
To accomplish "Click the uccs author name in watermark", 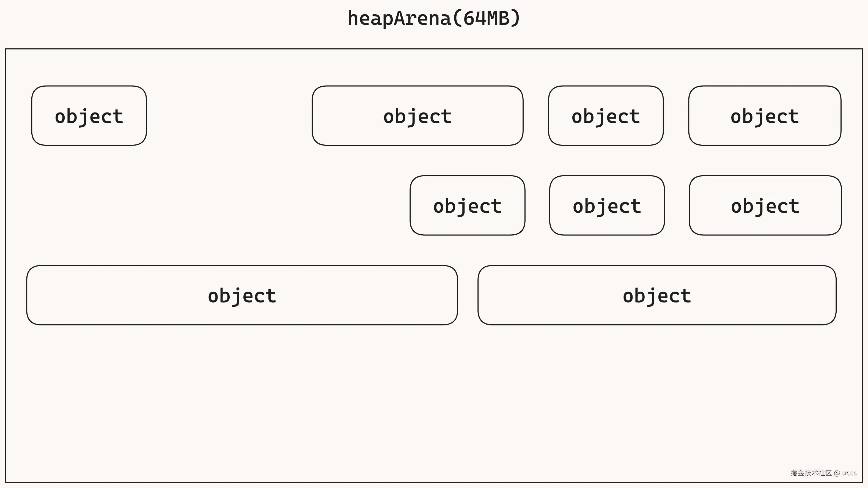I will [x=849, y=473].
